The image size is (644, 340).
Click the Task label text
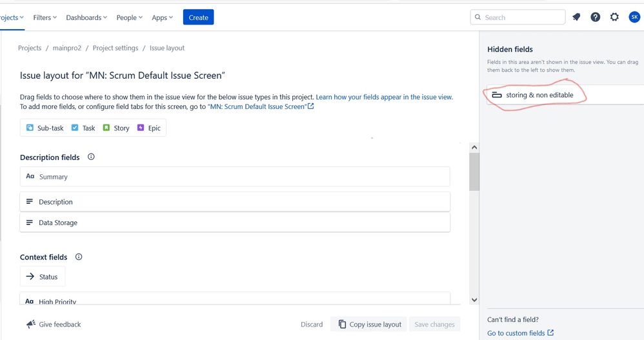coord(88,128)
